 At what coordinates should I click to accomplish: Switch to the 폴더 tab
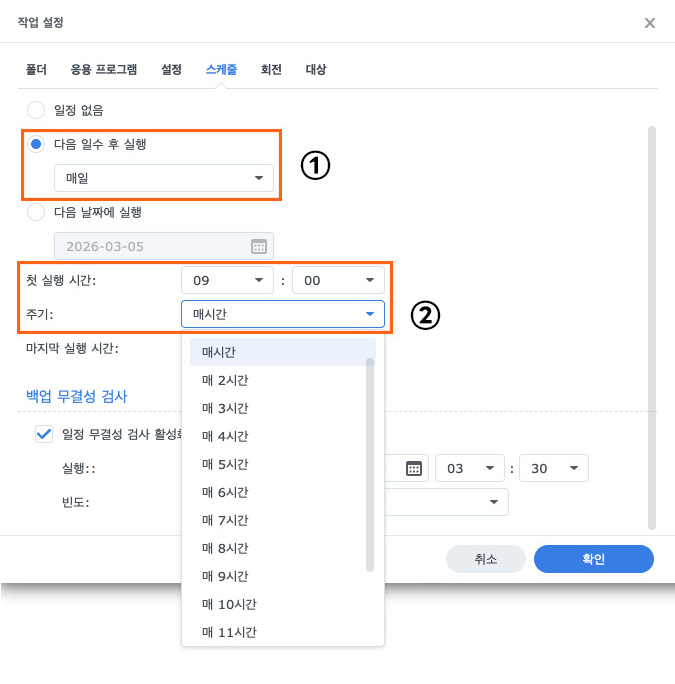(36, 70)
